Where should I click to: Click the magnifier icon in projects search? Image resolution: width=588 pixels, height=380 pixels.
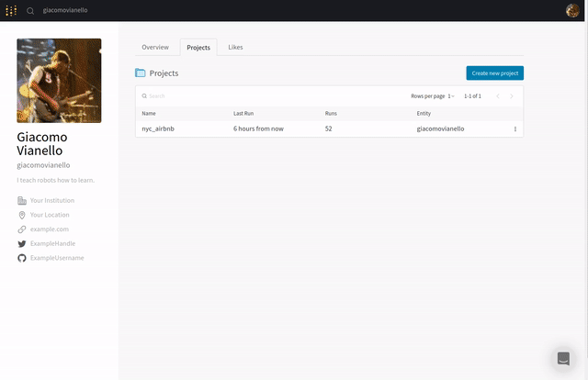(x=144, y=96)
